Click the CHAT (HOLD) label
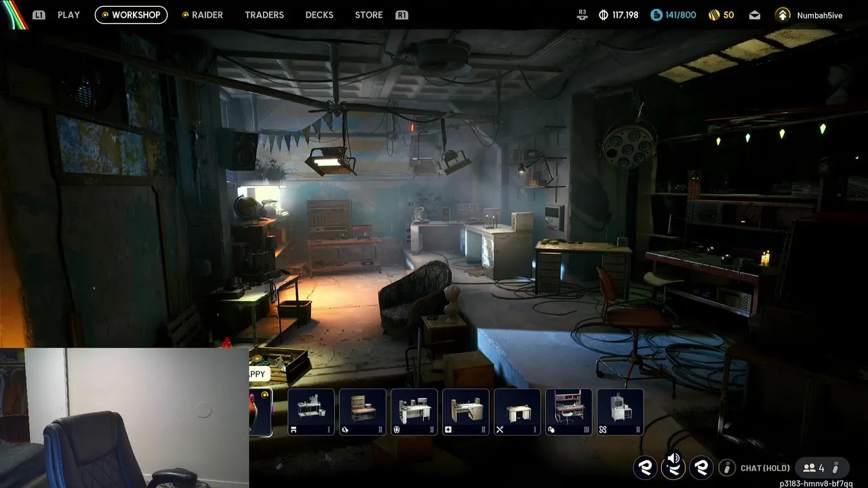This screenshot has height=488, width=868. [x=765, y=468]
